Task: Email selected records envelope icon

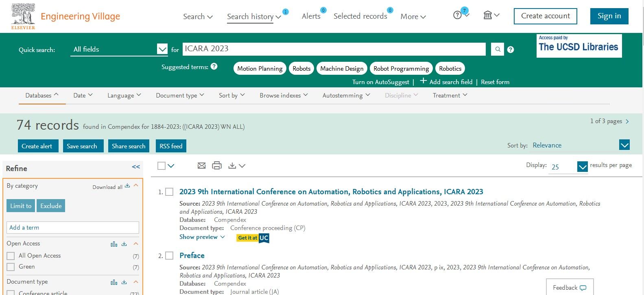Action: click(x=201, y=165)
